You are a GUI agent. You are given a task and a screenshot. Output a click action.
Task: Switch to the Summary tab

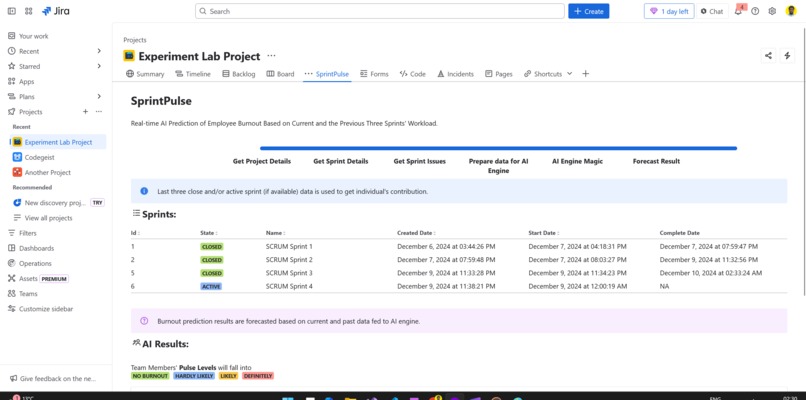pos(145,74)
